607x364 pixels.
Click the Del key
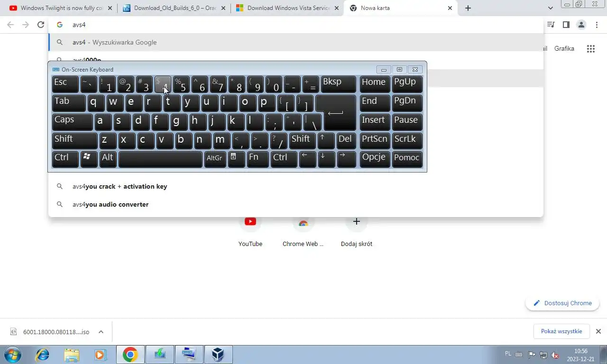(x=346, y=140)
